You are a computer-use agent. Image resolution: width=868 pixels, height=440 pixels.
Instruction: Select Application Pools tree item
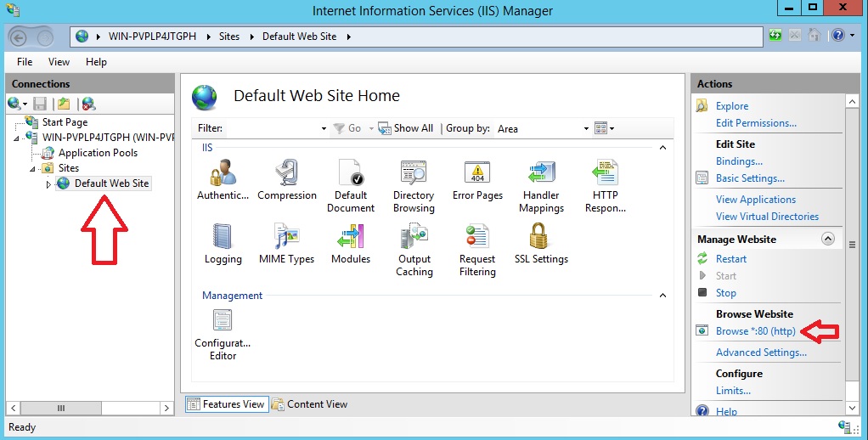tap(98, 153)
